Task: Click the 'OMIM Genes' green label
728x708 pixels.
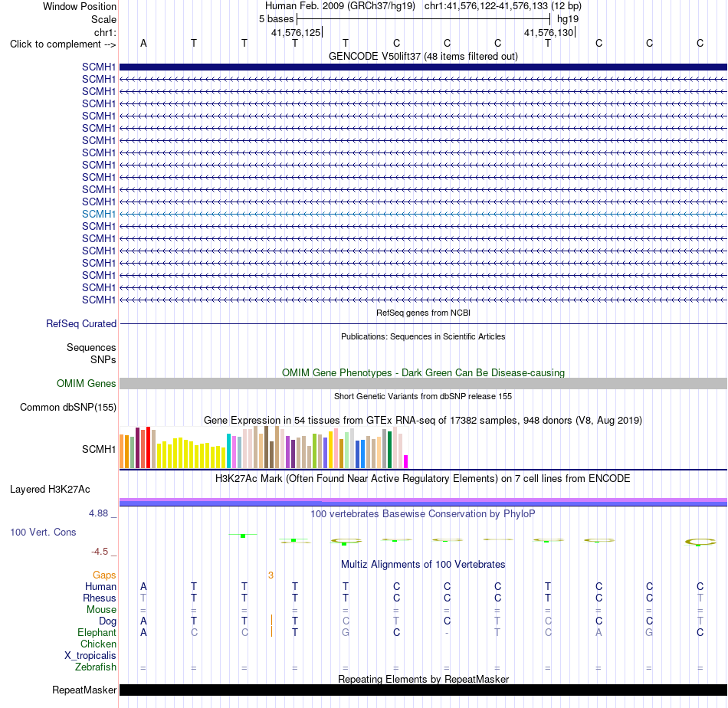Action: 86,383
